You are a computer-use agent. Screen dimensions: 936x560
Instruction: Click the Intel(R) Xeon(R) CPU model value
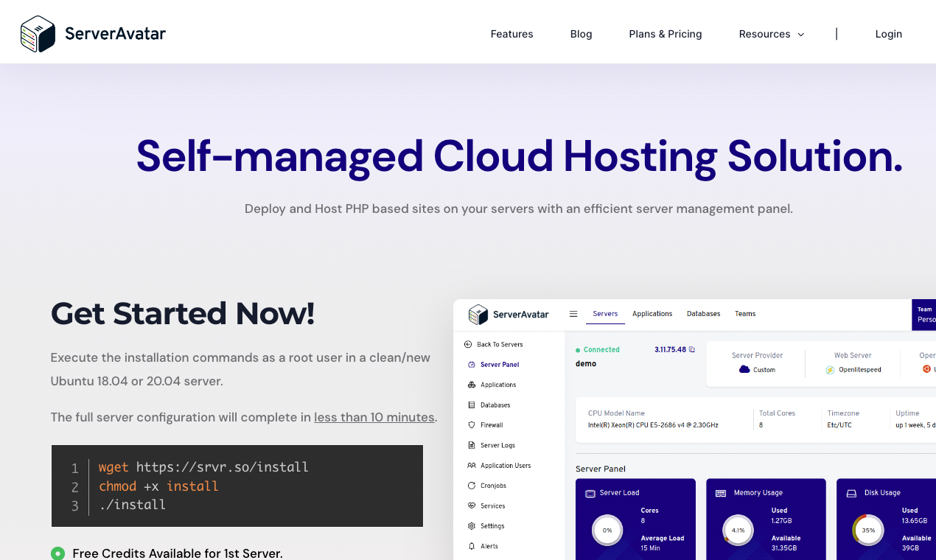(653, 425)
